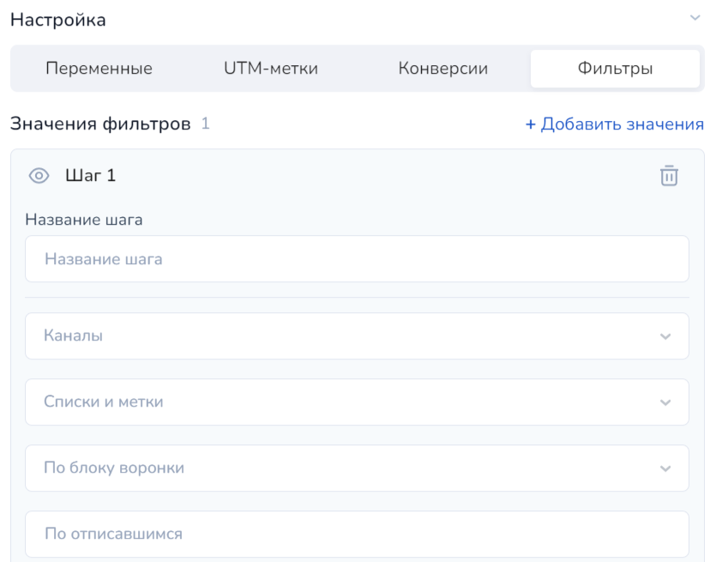The height and width of the screenshot is (562, 728).
Task: Click the + Добавить значения link
Action: click(614, 124)
